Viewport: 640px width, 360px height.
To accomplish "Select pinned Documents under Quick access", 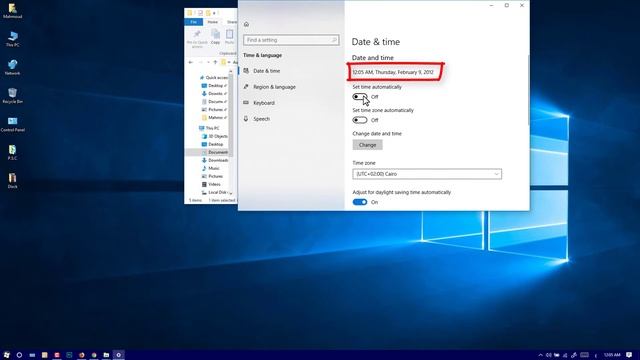I will coord(214,102).
